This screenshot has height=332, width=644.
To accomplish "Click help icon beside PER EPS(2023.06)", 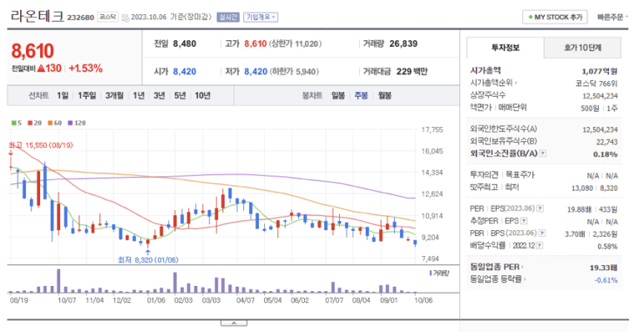I will (540, 209).
